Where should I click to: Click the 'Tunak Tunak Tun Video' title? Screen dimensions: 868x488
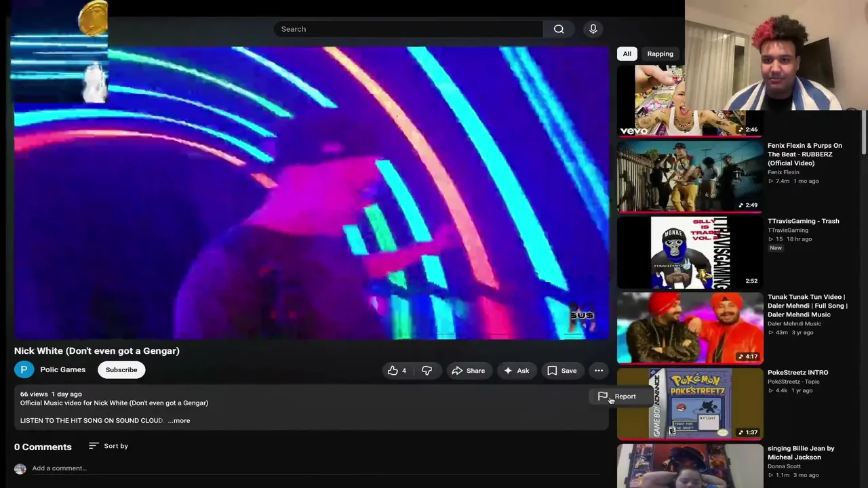point(808,306)
